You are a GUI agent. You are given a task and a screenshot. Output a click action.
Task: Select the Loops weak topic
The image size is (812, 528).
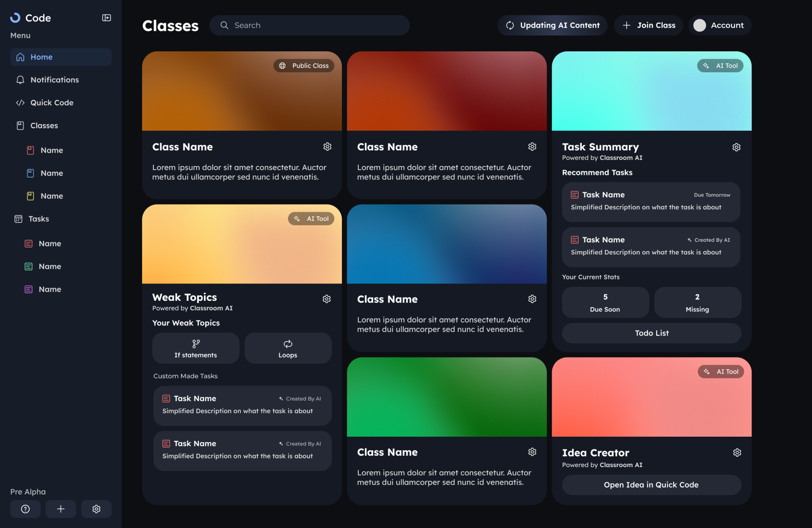click(x=288, y=348)
